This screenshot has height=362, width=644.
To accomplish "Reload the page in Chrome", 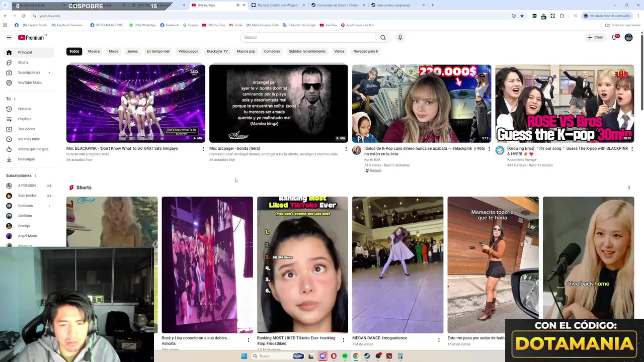I will click(x=24, y=16).
